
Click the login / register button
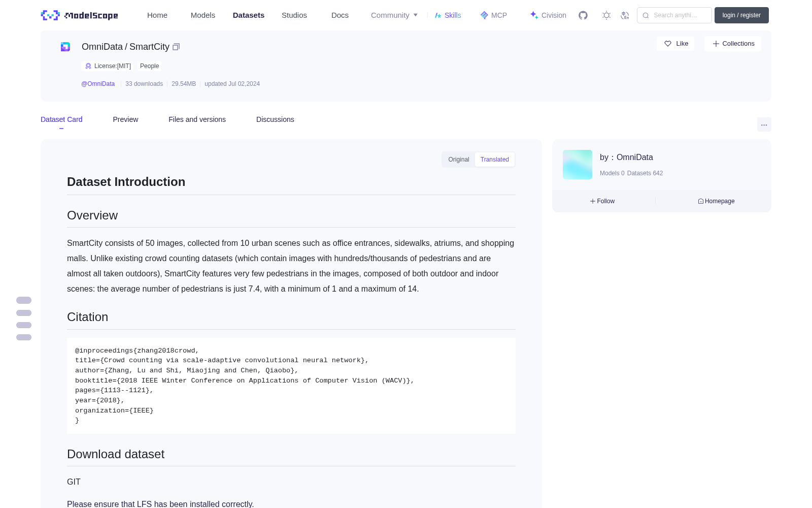pyautogui.click(x=741, y=15)
